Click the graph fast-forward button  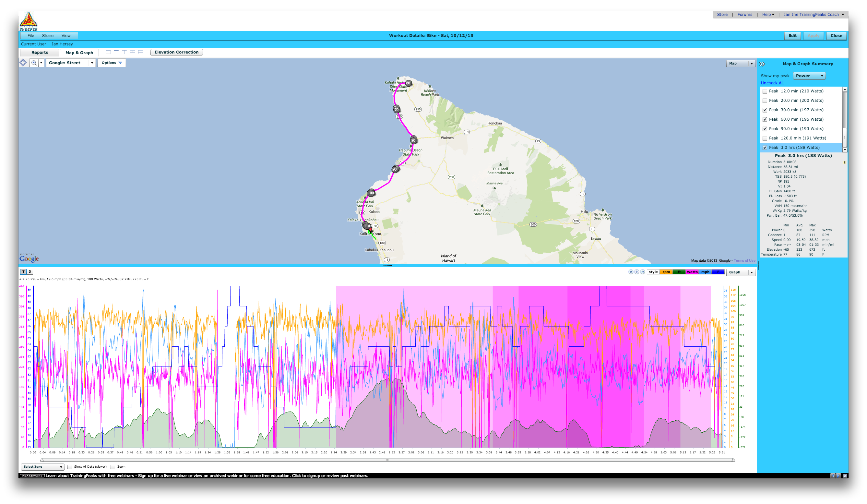(x=642, y=272)
